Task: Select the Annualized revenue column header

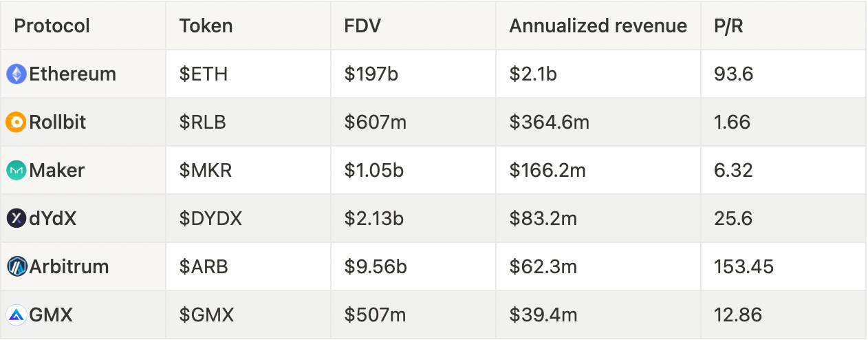Action: 598,26
